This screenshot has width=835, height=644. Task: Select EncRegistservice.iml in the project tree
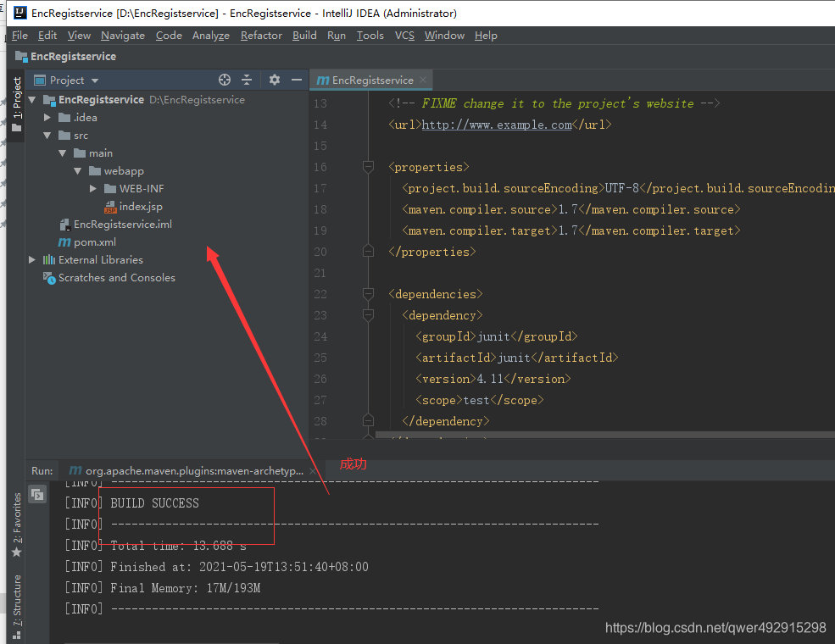point(123,225)
